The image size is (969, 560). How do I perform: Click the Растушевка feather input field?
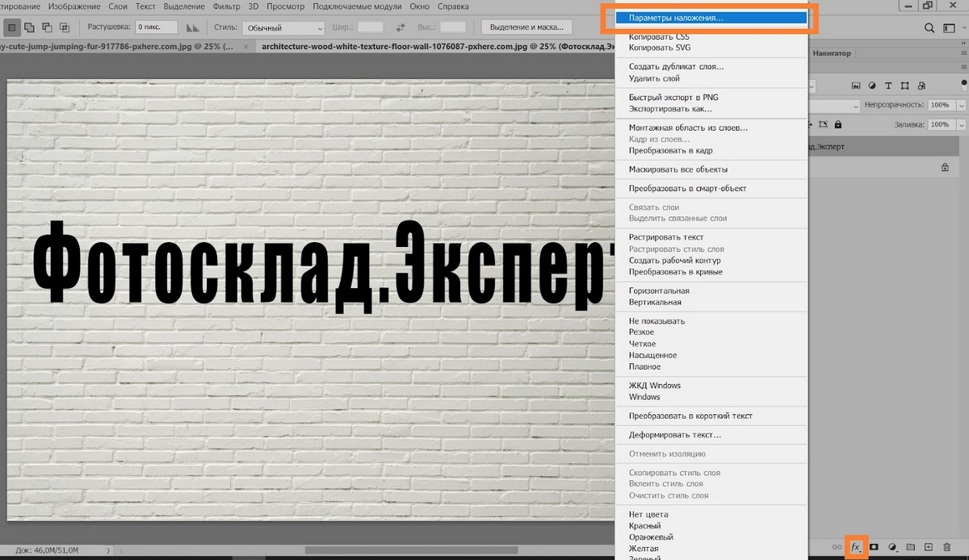coord(157,27)
